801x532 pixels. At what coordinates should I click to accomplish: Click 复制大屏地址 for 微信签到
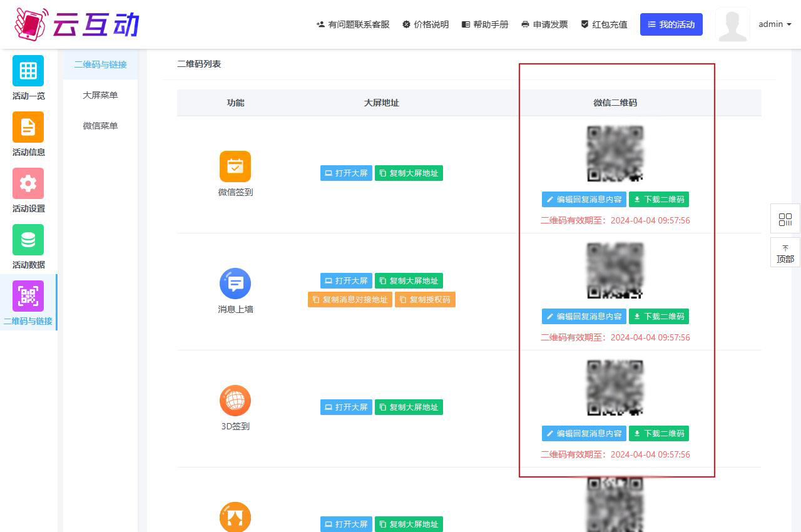(x=409, y=173)
